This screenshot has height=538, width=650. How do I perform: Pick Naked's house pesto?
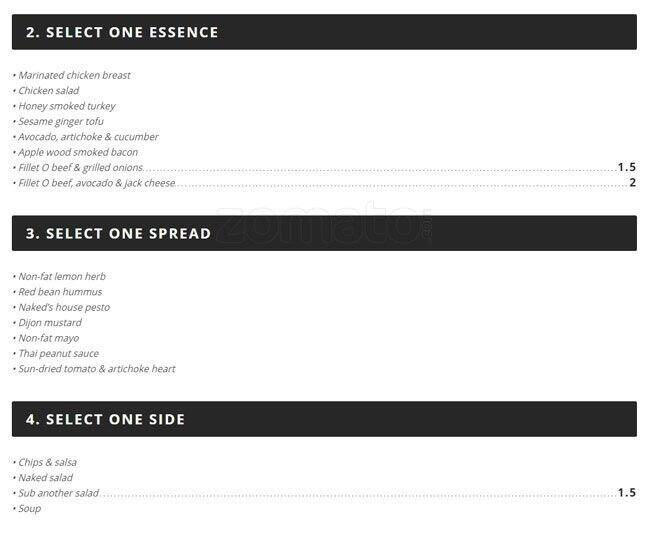64,307
